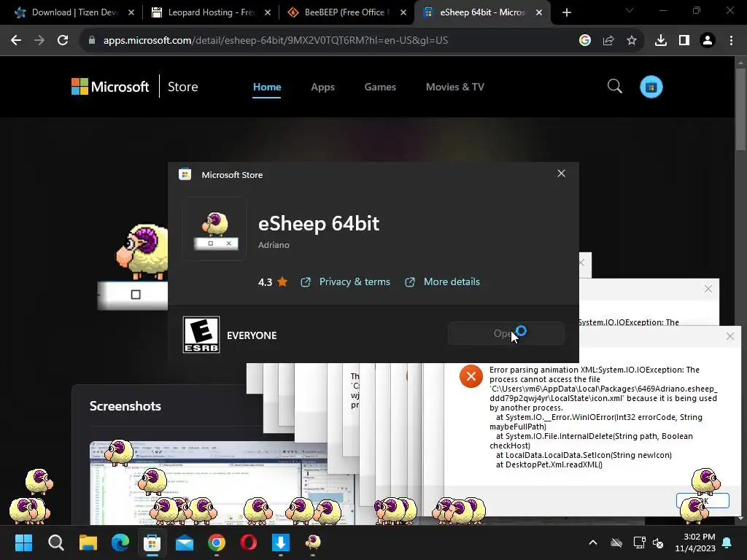Open the tab list dropdown chevron
This screenshot has height=560, width=747.
(630, 10)
